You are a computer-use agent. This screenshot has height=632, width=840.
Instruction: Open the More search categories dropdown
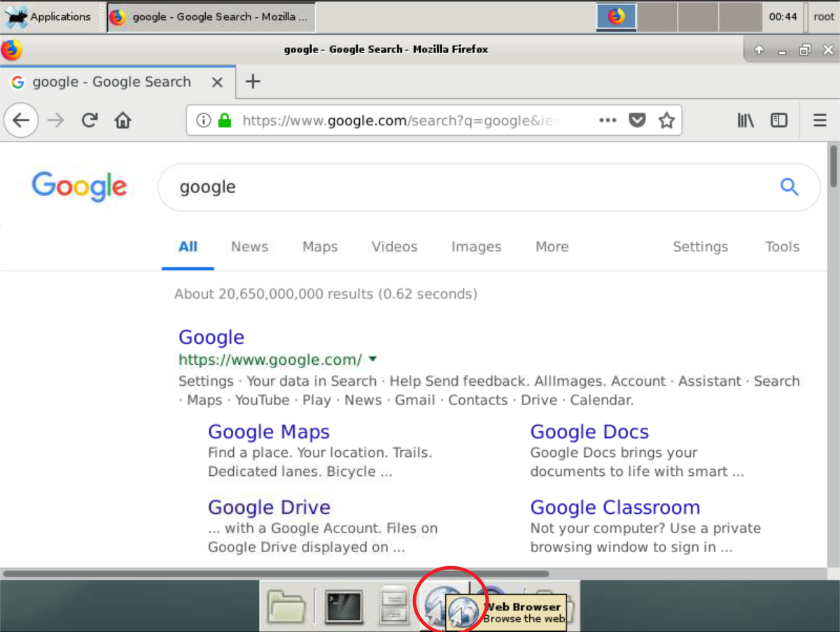click(x=552, y=246)
